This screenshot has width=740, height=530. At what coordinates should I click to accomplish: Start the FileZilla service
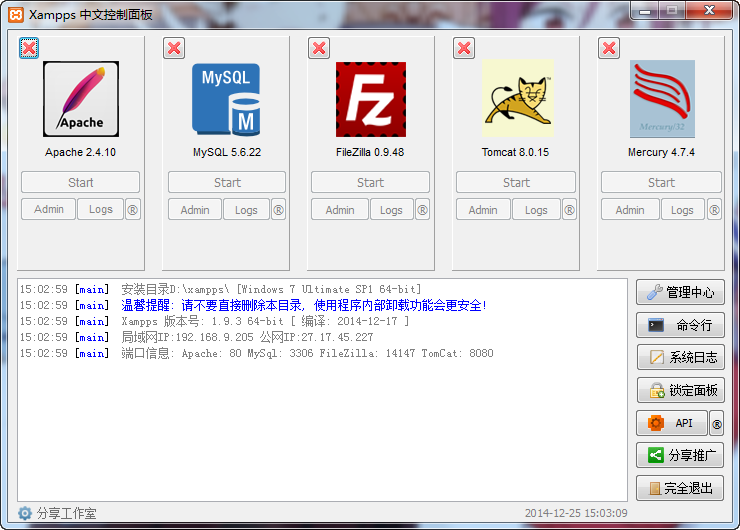(370, 182)
